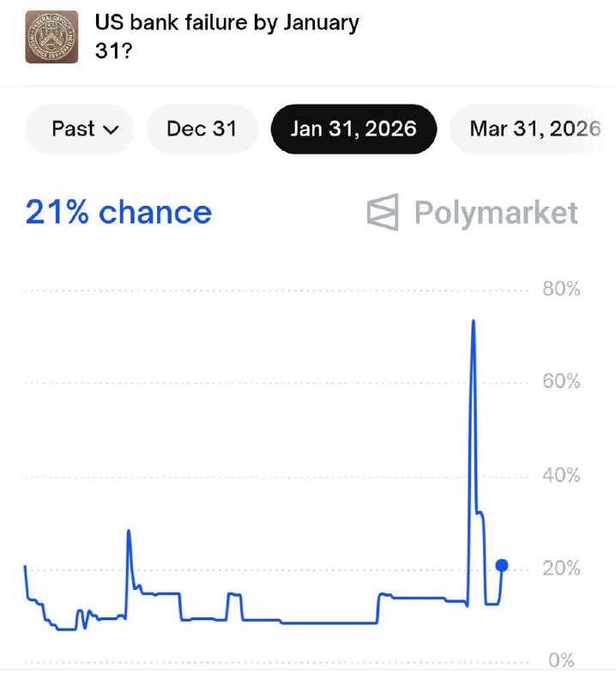Click the chart line's leftmost starting point

click(x=25, y=567)
